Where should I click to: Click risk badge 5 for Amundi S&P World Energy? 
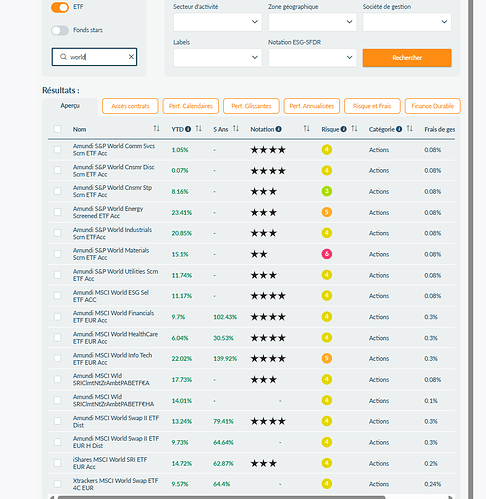327,212
